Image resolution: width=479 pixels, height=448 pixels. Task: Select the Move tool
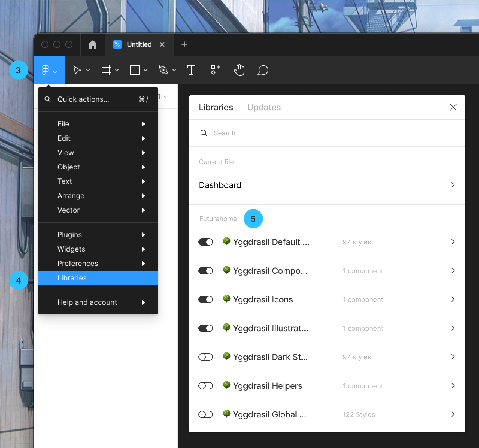point(77,70)
